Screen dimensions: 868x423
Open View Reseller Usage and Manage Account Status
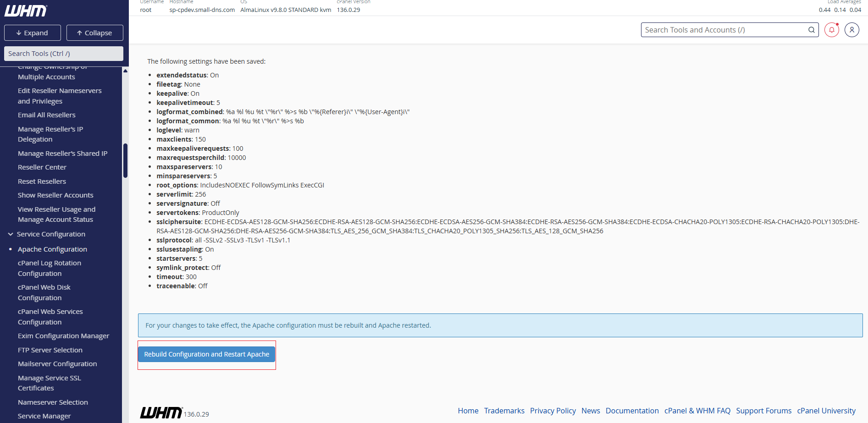pyautogui.click(x=57, y=214)
